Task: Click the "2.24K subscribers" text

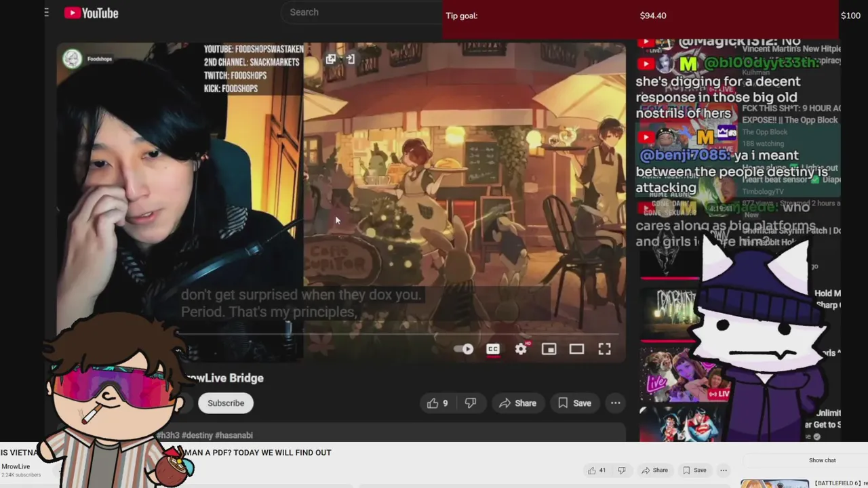Action: coord(21,475)
